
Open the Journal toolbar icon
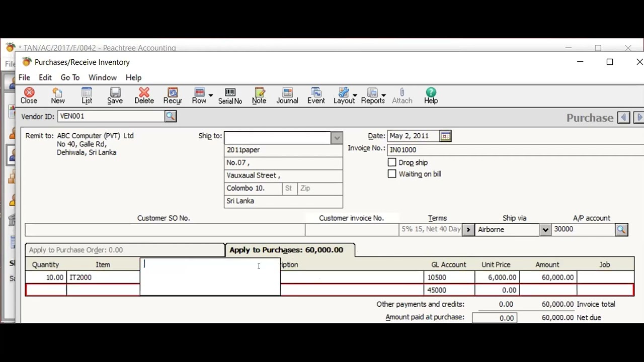point(287,96)
